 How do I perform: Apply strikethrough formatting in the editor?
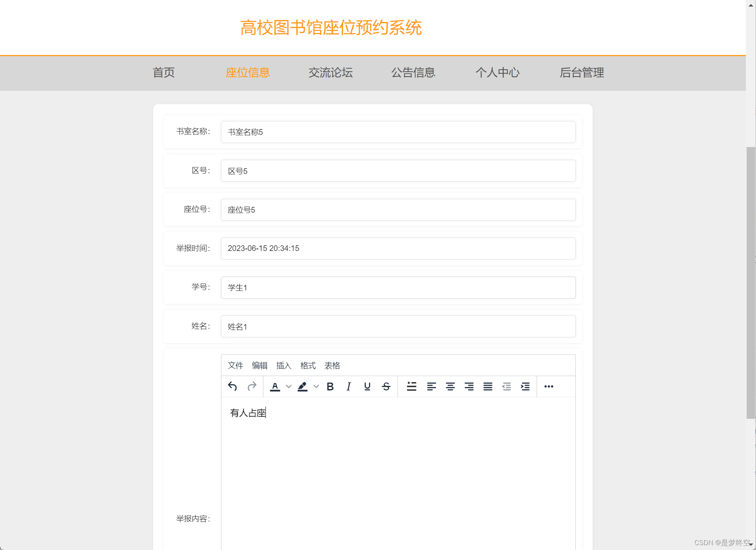[386, 386]
